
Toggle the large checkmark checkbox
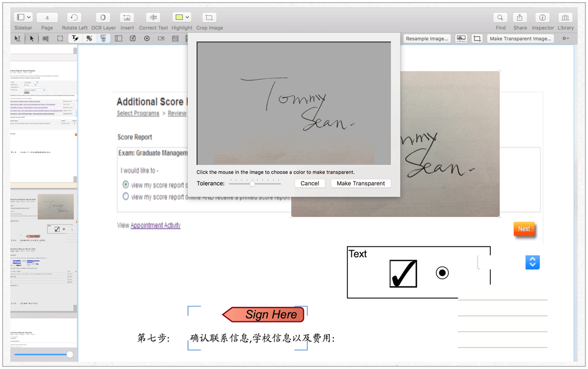click(403, 273)
